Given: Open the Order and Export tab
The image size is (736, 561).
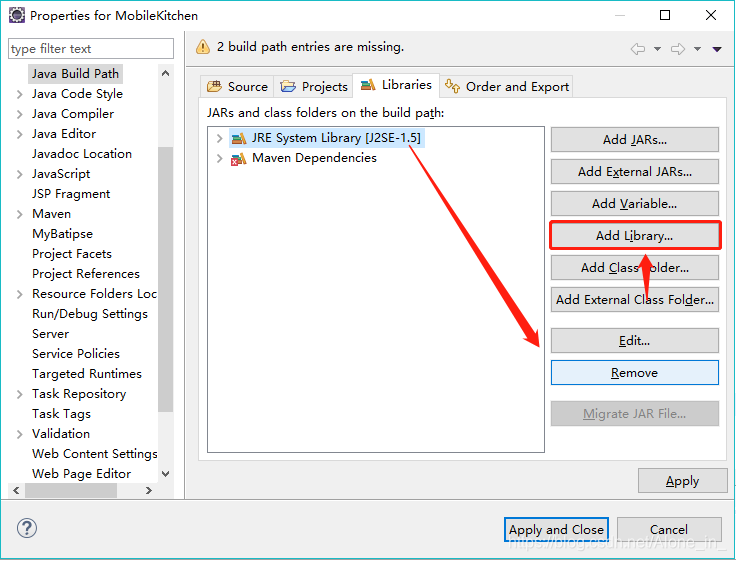Looking at the screenshot, I should [506, 86].
